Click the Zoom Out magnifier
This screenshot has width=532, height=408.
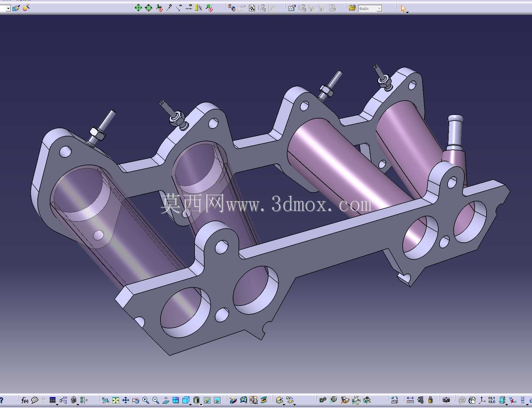click(156, 400)
